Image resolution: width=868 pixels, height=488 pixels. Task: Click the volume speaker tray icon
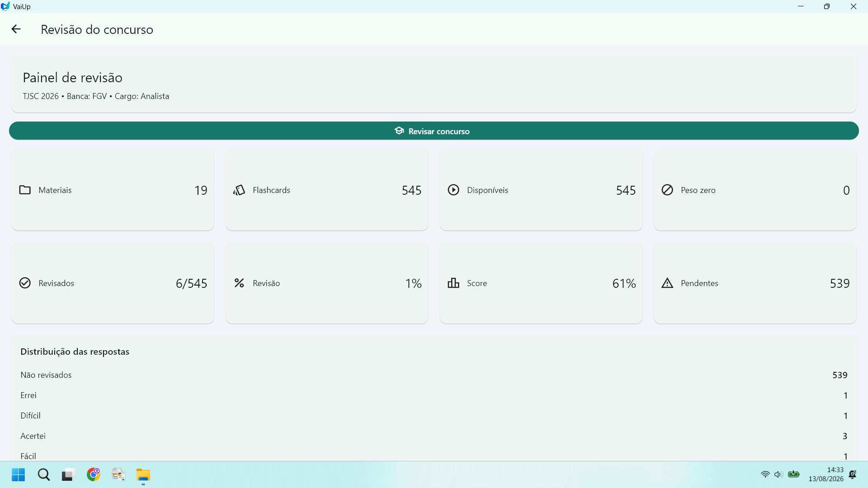tap(778, 474)
